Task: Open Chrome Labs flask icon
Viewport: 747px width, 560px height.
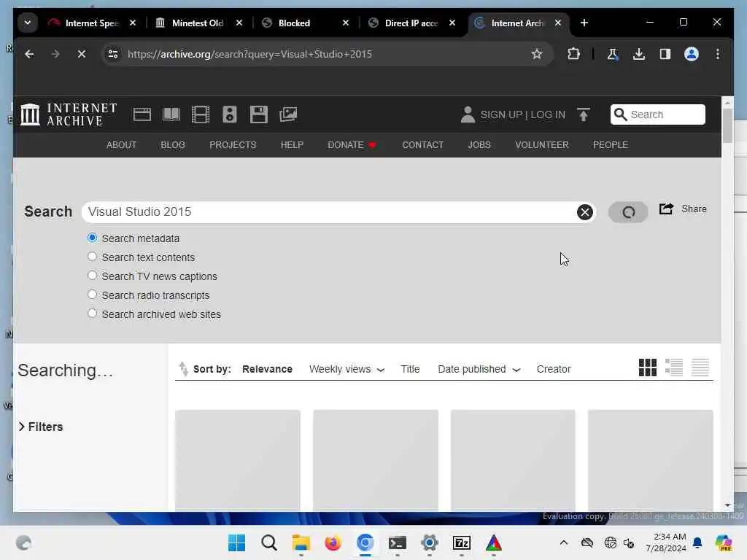Action: [613, 54]
